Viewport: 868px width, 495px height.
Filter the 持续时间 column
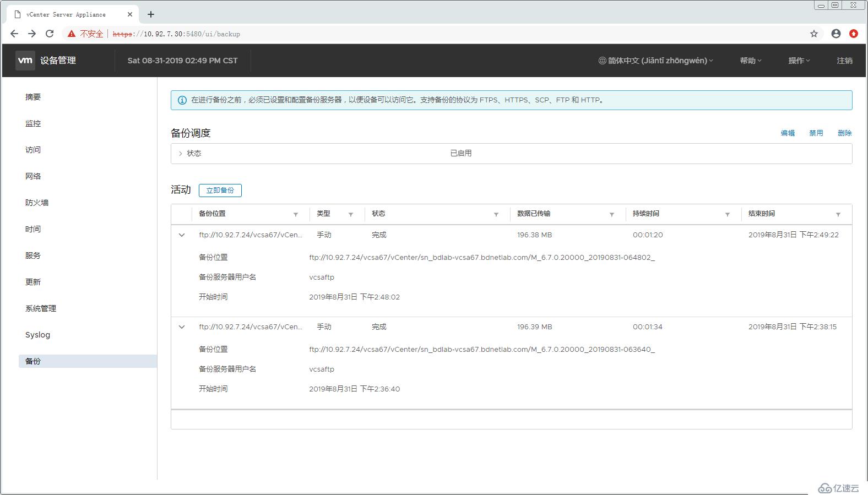(728, 214)
